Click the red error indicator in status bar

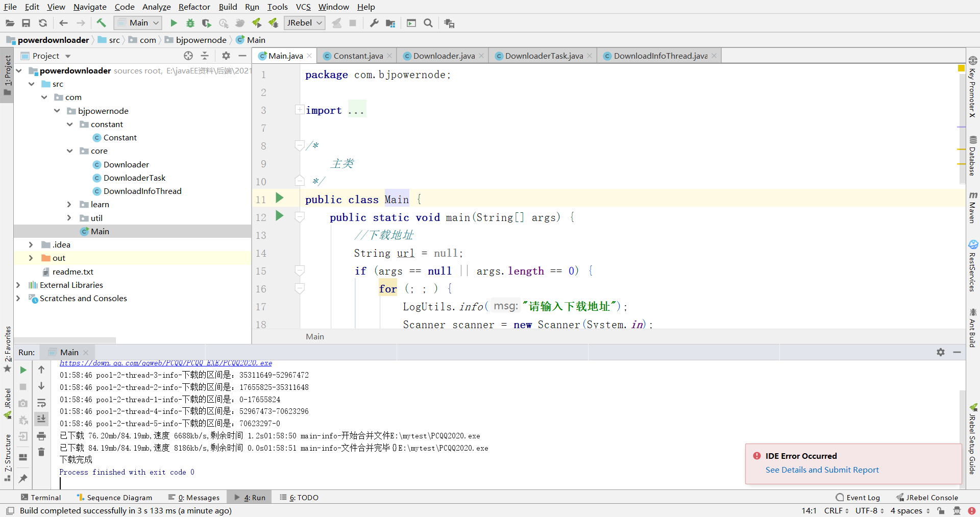(972, 510)
